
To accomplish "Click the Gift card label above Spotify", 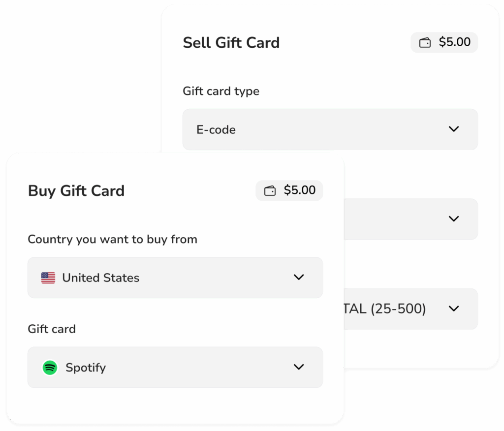I will (52, 329).
